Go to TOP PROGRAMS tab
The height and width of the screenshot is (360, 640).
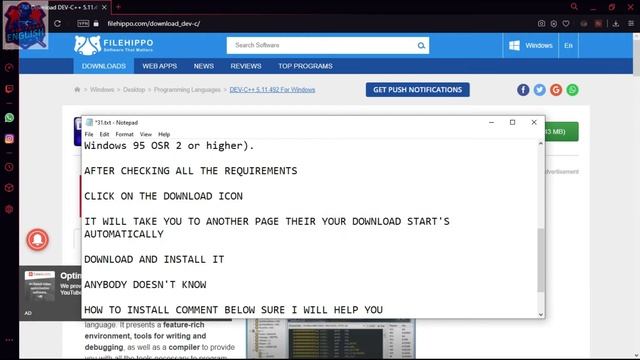point(305,66)
